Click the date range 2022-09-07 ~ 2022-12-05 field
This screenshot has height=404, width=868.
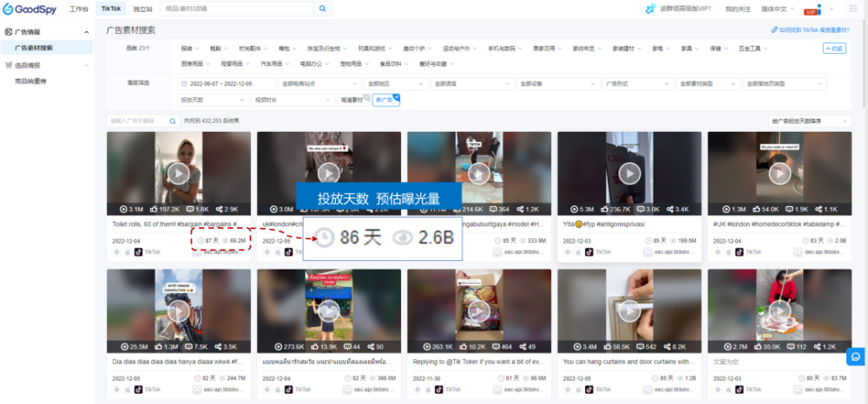(x=227, y=84)
